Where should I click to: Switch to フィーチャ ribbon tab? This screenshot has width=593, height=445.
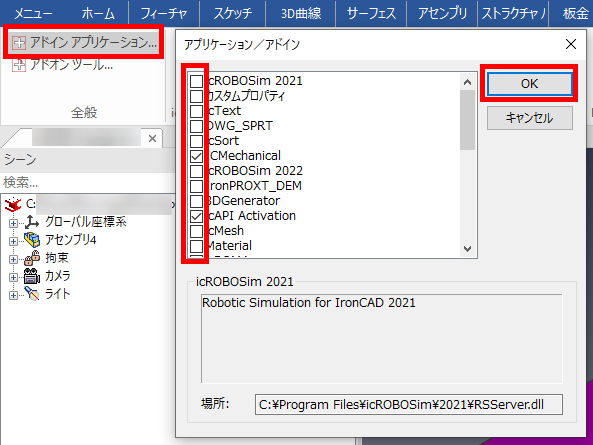click(164, 14)
